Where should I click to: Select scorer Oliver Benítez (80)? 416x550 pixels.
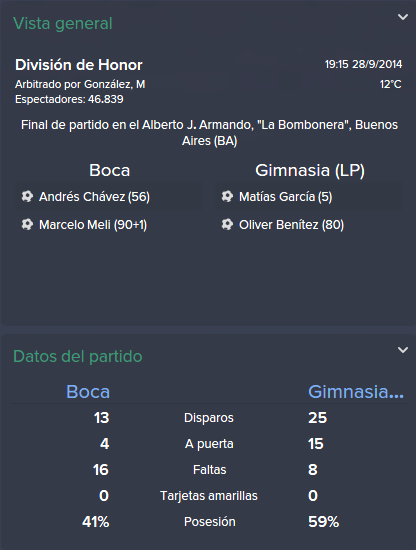point(291,225)
